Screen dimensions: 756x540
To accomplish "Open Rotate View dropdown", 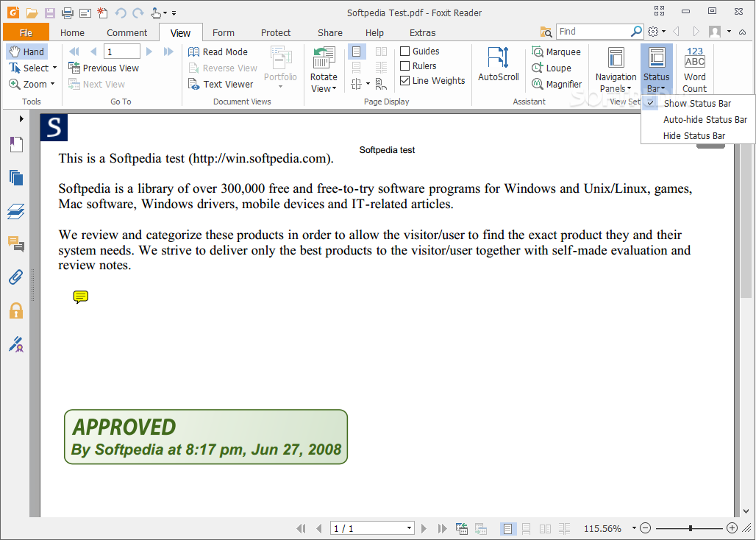I will tap(324, 70).
